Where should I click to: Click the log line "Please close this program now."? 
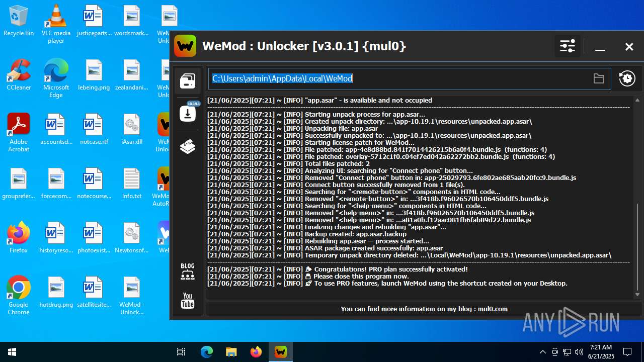click(308, 276)
